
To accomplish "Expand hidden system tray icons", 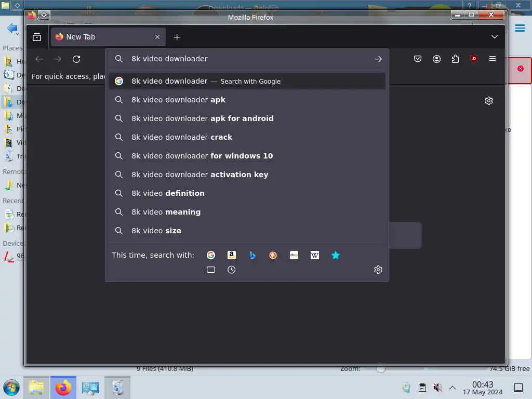I will click(453, 388).
